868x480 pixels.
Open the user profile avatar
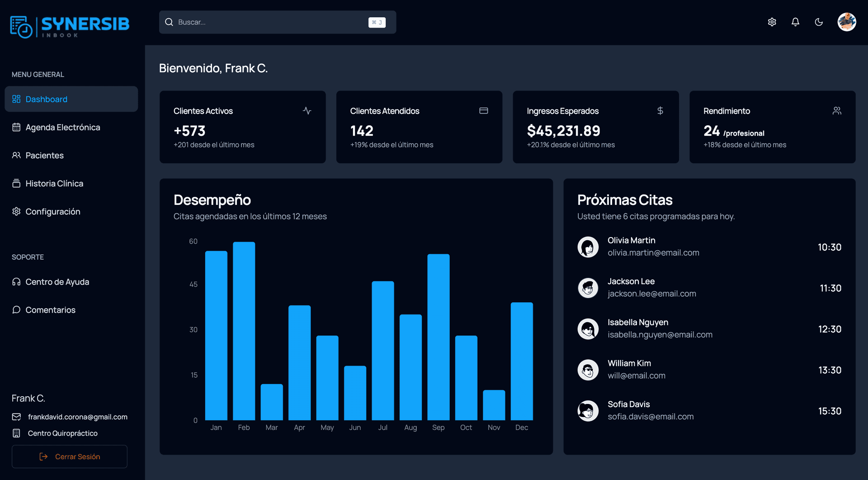click(846, 22)
